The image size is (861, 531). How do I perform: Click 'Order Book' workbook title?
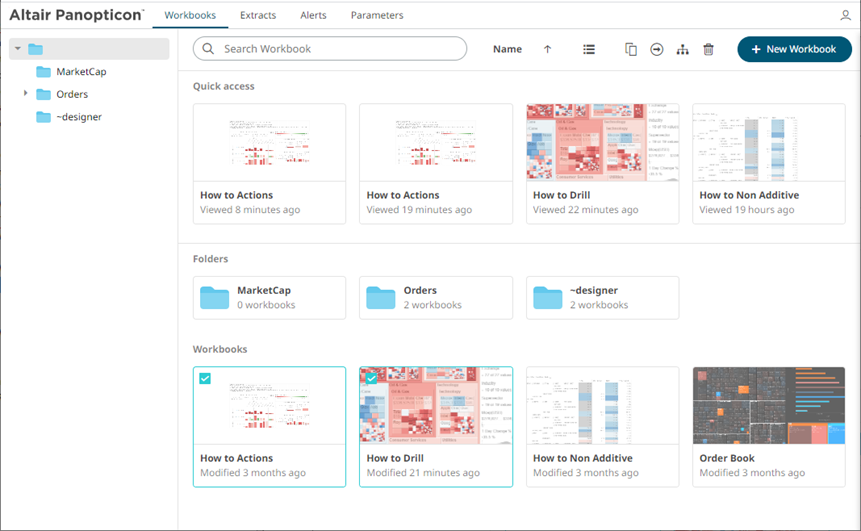pos(727,459)
